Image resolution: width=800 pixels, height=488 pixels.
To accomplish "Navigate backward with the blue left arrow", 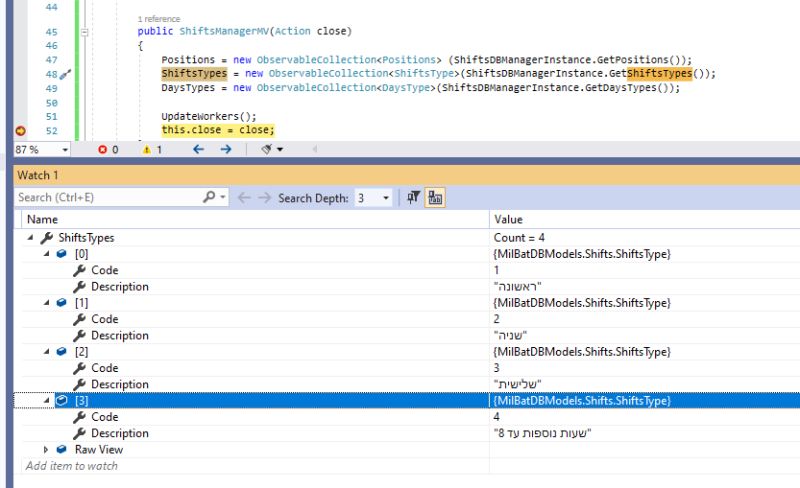I will click(198, 149).
